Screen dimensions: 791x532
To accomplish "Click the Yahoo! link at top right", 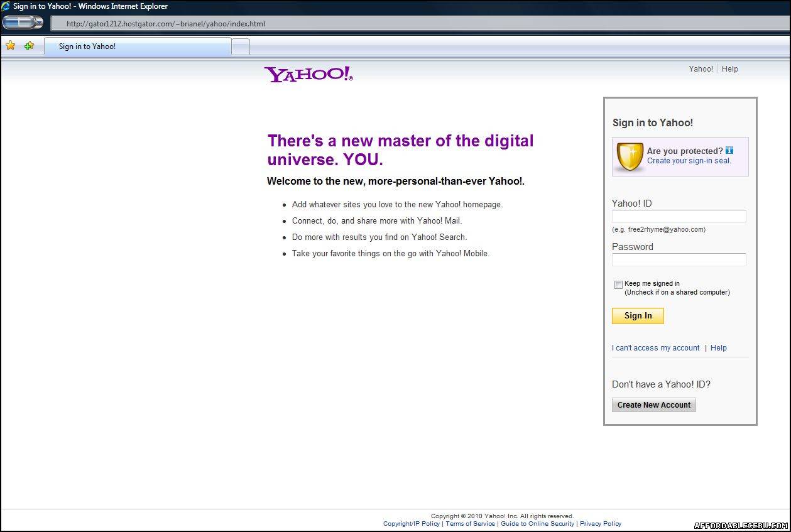I will click(x=701, y=69).
